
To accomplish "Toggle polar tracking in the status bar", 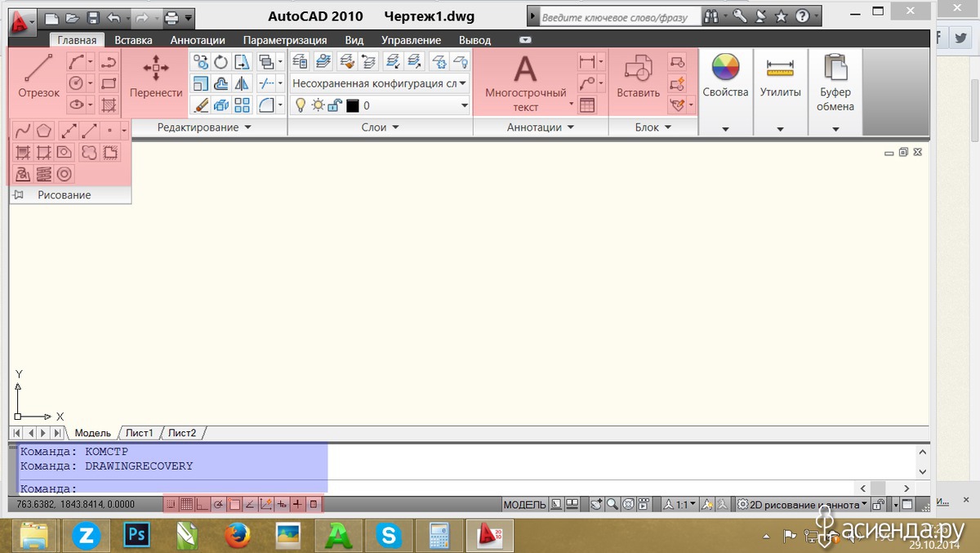I will click(x=218, y=504).
